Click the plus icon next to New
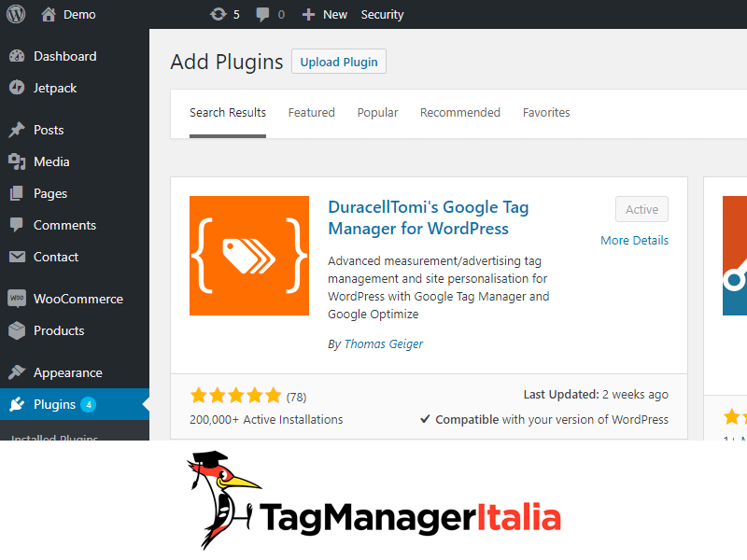Screen dimensions: 747x560 click(x=309, y=15)
